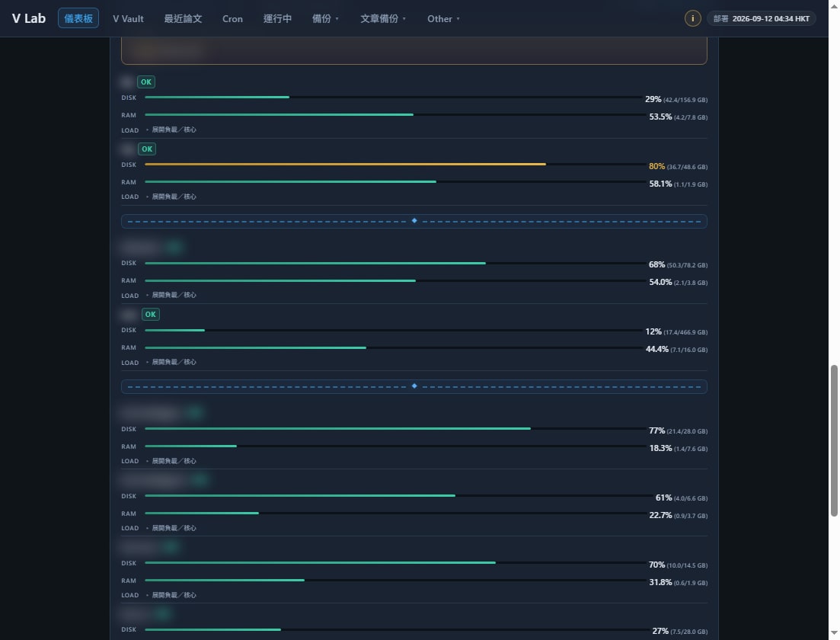
Task: Click the page's vertical scrollbar thumb
Action: pos(834,440)
